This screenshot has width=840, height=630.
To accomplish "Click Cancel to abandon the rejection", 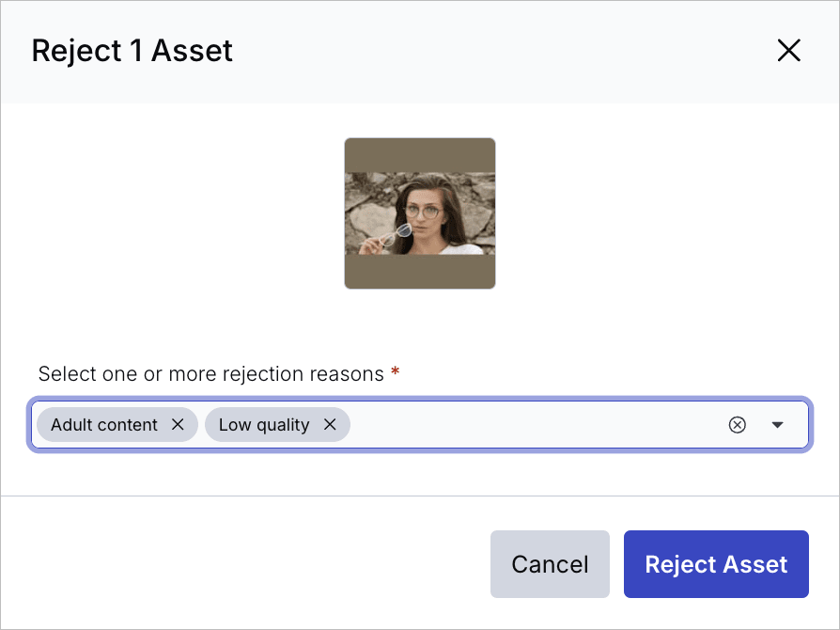I will pyautogui.click(x=550, y=563).
